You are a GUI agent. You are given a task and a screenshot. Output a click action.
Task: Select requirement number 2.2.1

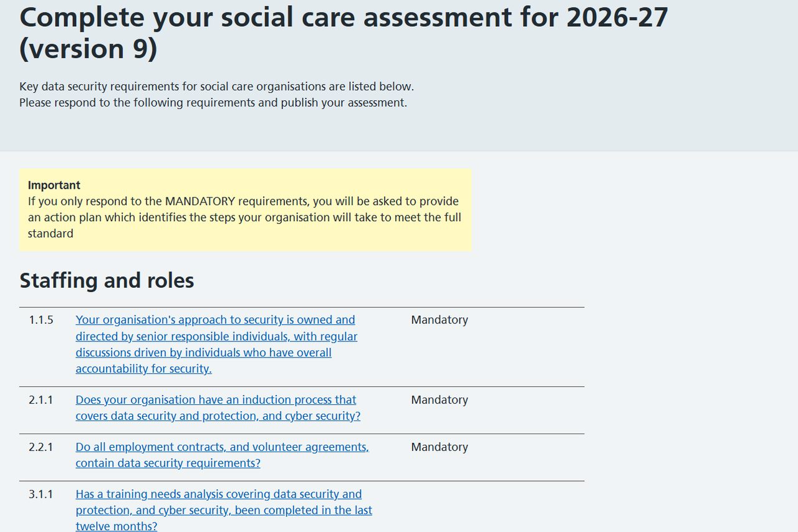pos(41,447)
